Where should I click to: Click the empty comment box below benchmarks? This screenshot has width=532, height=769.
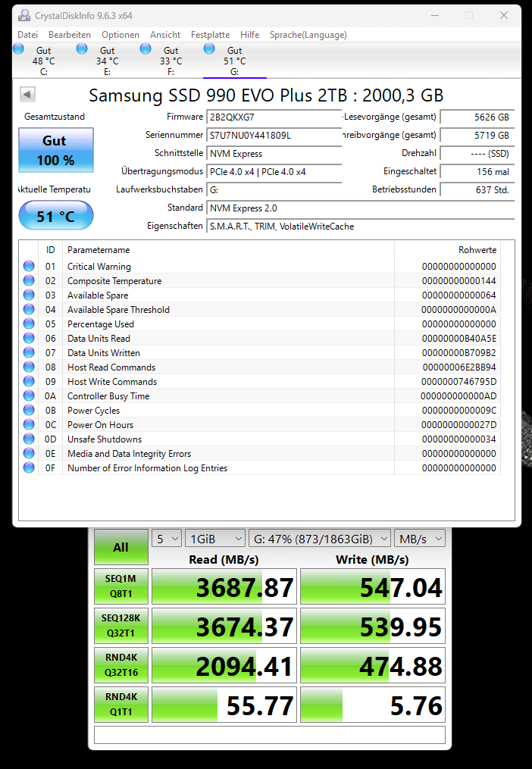click(x=270, y=735)
